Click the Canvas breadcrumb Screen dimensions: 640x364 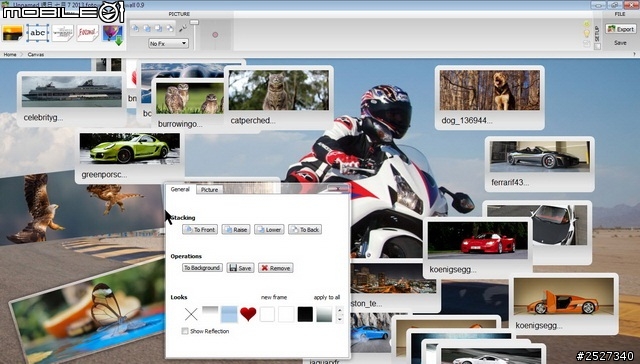click(x=36, y=54)
